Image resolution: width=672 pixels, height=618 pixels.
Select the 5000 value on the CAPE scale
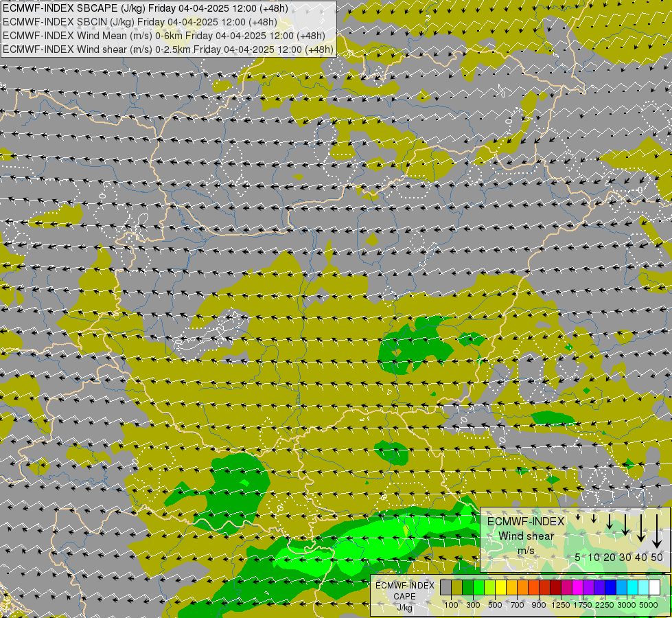pos(649,605)
